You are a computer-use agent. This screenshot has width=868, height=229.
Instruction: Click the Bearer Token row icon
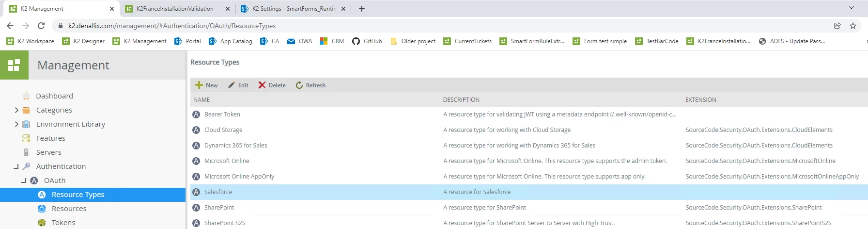click(x=196, y=114)
